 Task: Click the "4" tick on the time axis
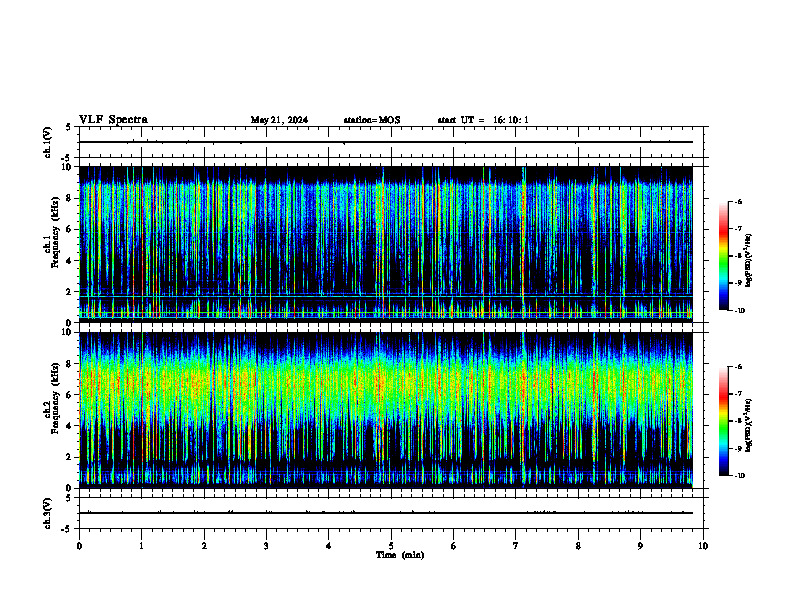click(328, 546)
